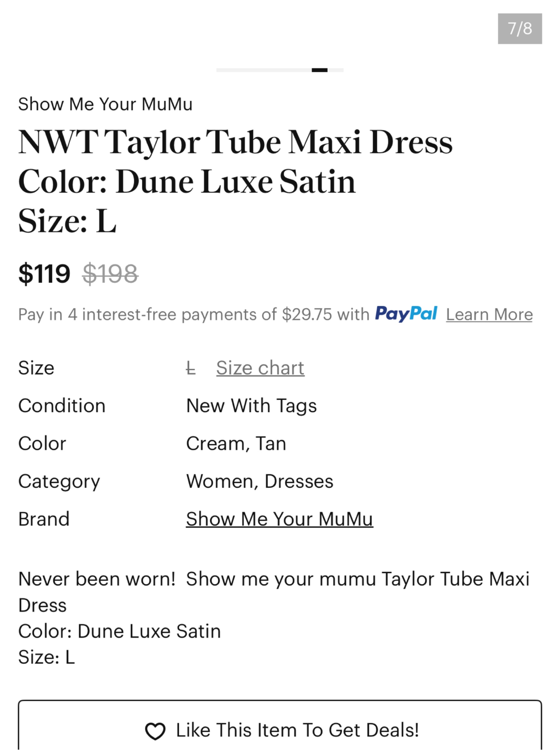Click the $119 current price
560x750 pixels.
tap(44, 274)
